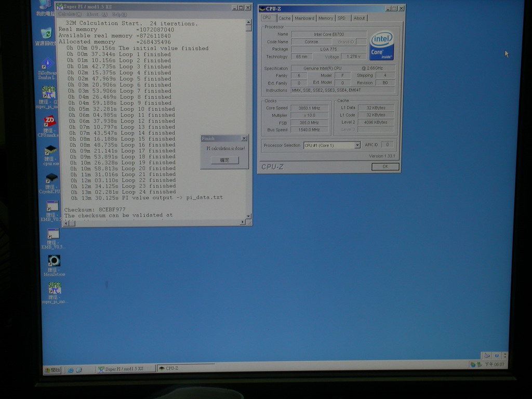This screenshot has width=532, height=399.
Task: Click the FSB value 385.0 MHz
Action: (x=310, y=123)
